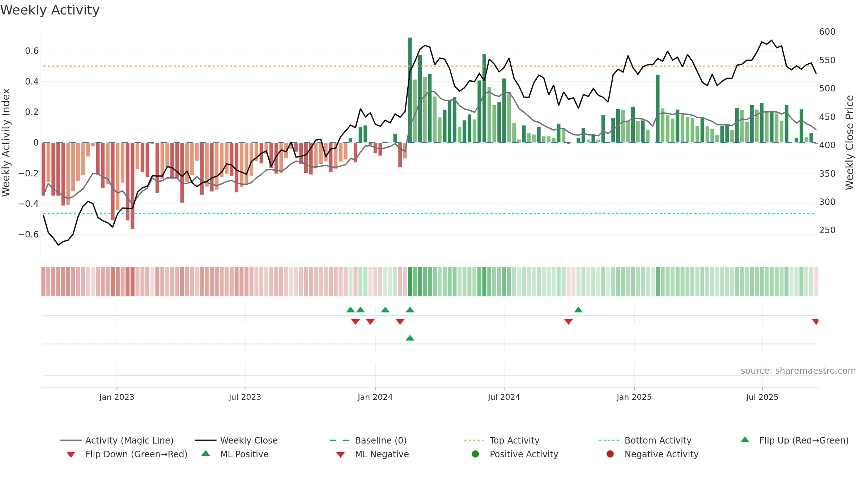Click the last red flip-down marker at the far right of the timeline
This screenshot has width=868, height=488.
815,321
